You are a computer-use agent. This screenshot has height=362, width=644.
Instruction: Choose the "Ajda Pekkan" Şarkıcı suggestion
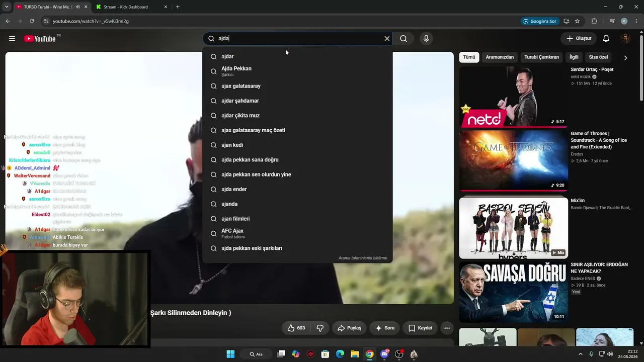click(x=297, y=71)
